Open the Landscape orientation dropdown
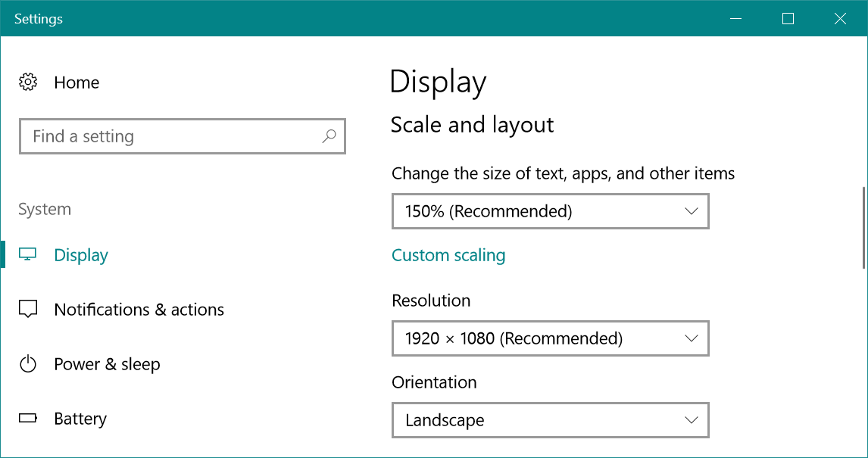Screen dimensions: 868x458 pos(550,420)
